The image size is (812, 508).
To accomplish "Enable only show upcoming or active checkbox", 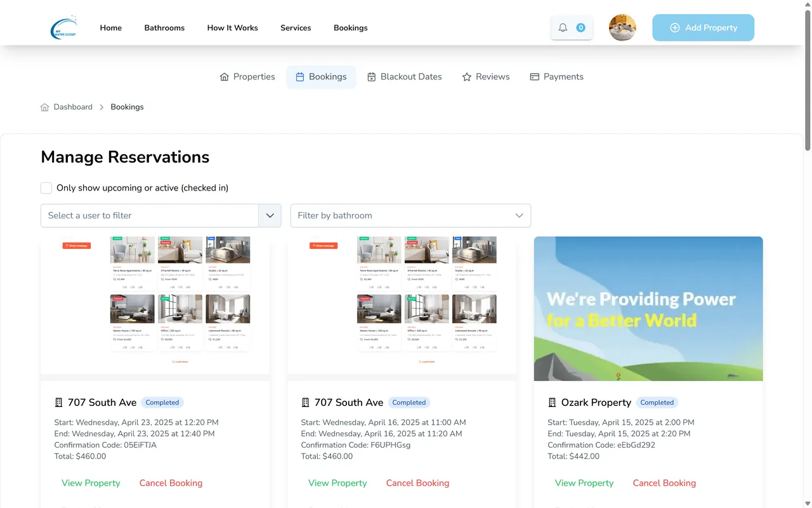I will click(x=46, y=188).
